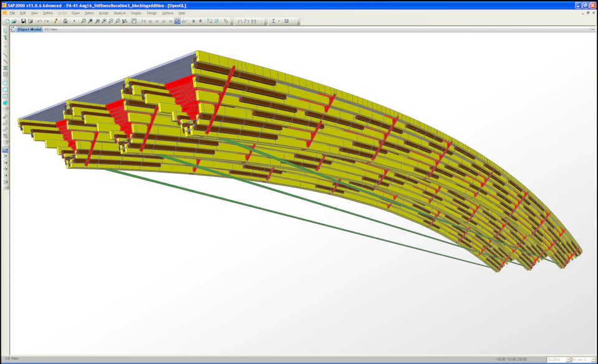Open the Draw menu

(75, 13)
